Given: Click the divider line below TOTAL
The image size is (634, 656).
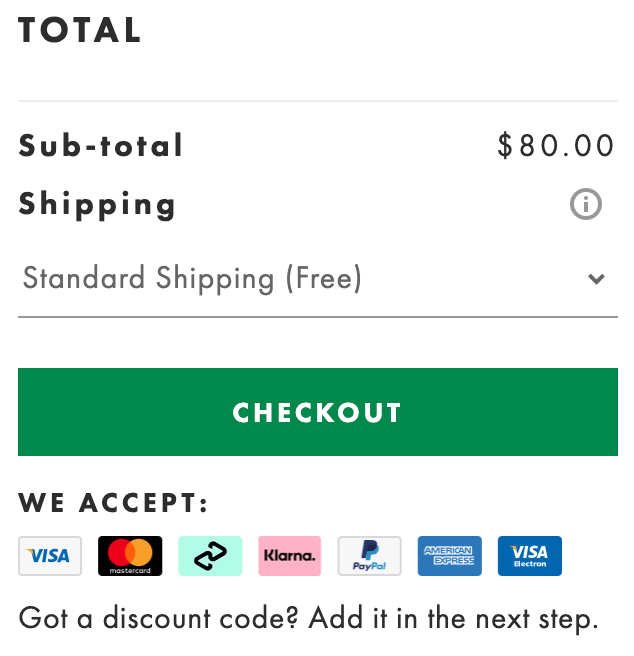Looking at the screenshot, I should pos(318,101).
